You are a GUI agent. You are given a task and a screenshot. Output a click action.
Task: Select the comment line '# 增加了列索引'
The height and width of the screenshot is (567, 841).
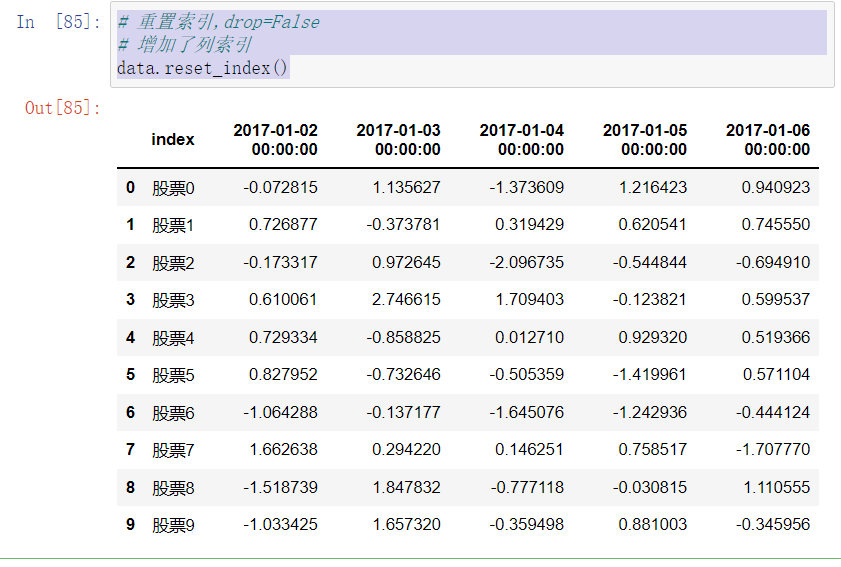(185, 45)
